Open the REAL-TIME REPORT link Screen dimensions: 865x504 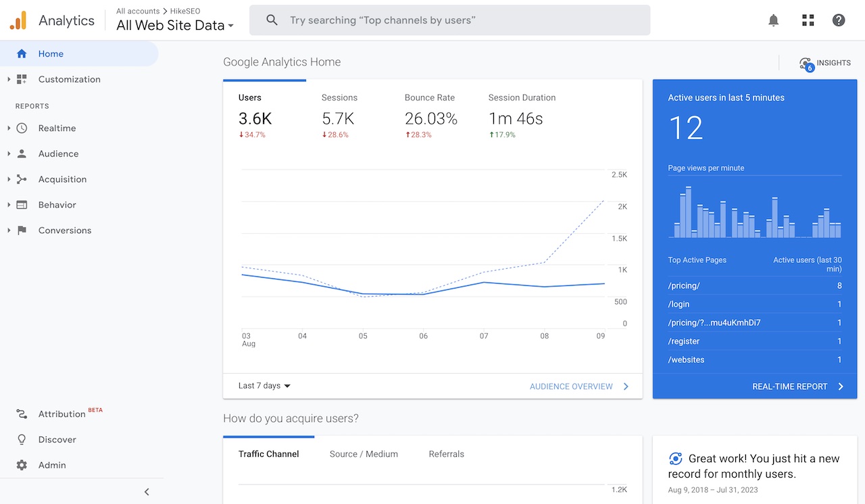point(789,386)
